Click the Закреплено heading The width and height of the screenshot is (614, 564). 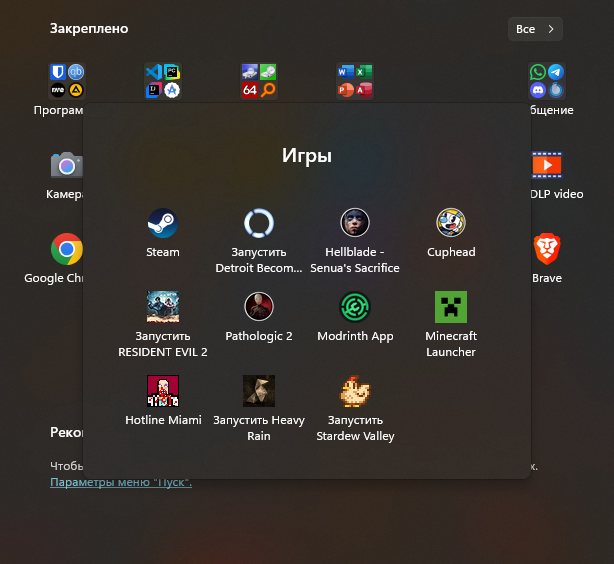pos(89,29)
